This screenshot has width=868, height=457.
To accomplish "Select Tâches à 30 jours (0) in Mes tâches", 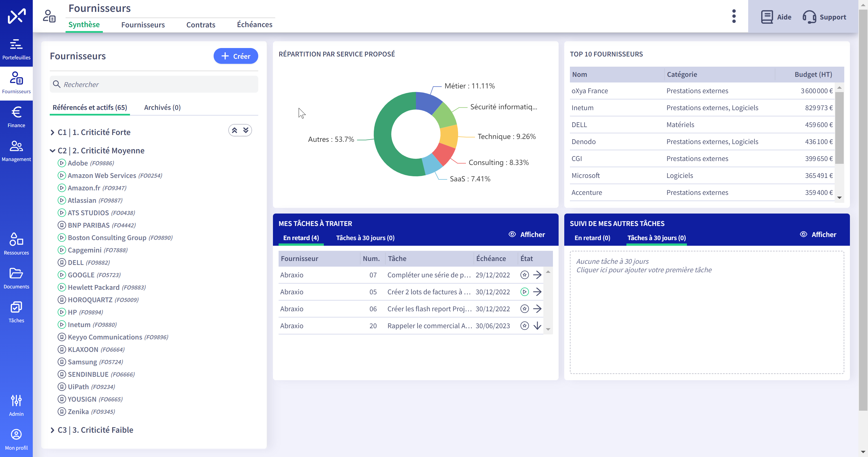I will (x=365, y=238).
